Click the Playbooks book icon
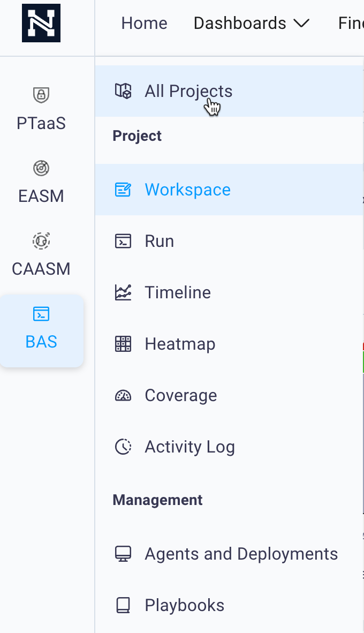Viewport: 364px width, 633px height. pyautogui.click(x=123, y=605)
